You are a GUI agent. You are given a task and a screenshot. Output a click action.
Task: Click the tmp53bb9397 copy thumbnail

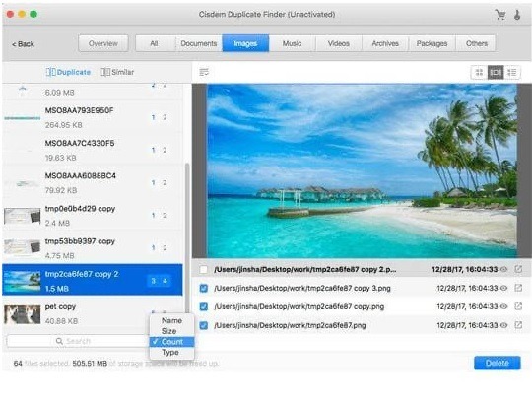tap(23, 248)
